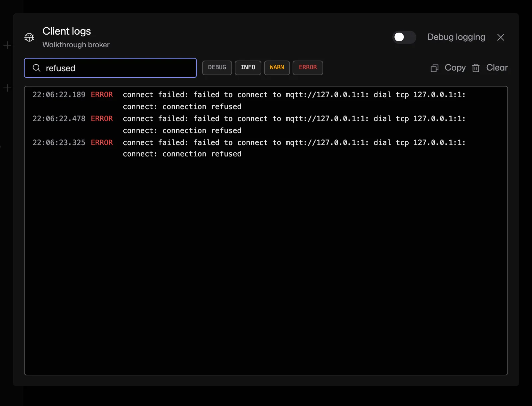Image resolution: width=532 pixels, height=406 pixels.
Task: Click the Copy icon
Action: (x=435, y=68)
